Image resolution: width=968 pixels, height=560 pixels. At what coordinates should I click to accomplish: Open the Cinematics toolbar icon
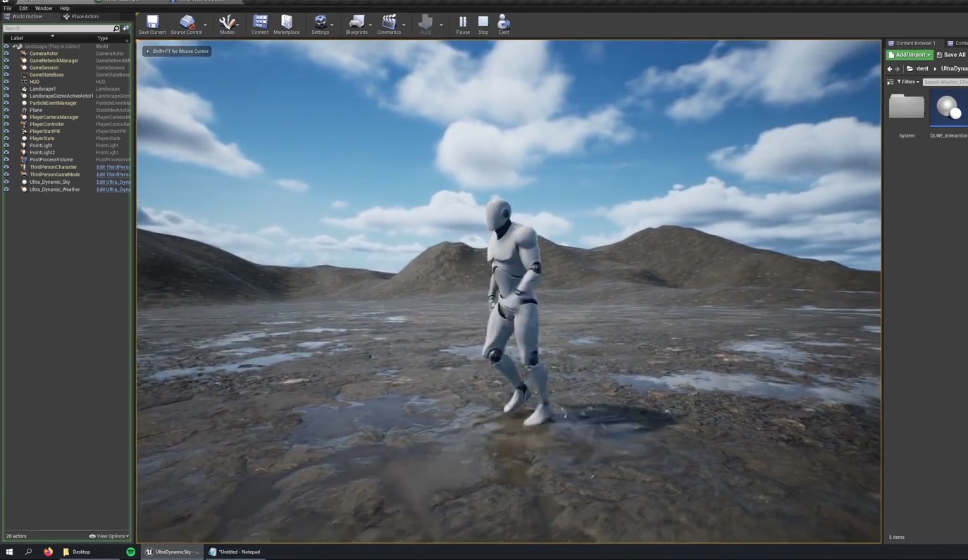[388, 25]
